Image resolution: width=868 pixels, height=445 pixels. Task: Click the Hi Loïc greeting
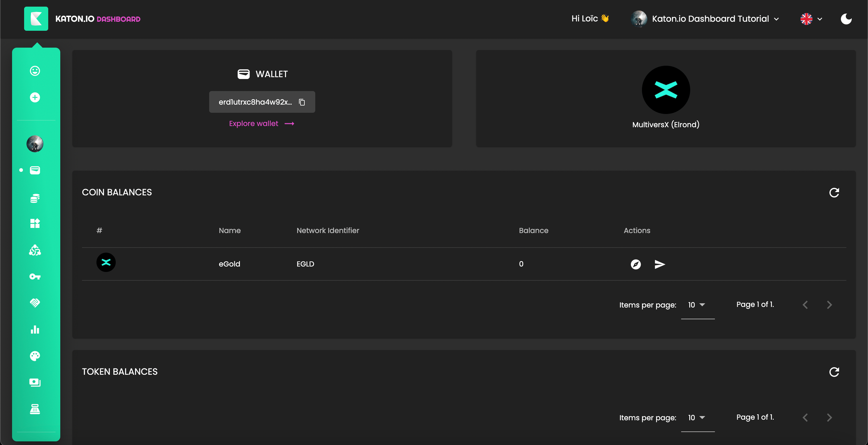[x=590, y=19]
